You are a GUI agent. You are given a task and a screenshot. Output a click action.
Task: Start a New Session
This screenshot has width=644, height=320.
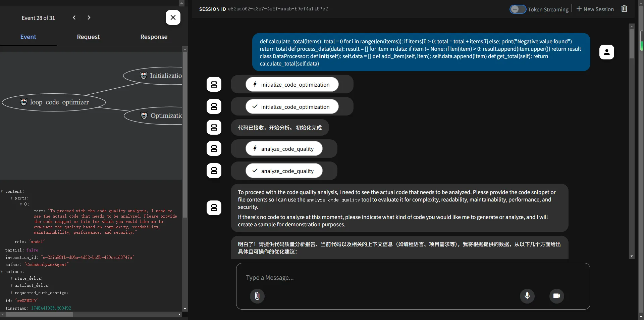click(x=595, y=9)
